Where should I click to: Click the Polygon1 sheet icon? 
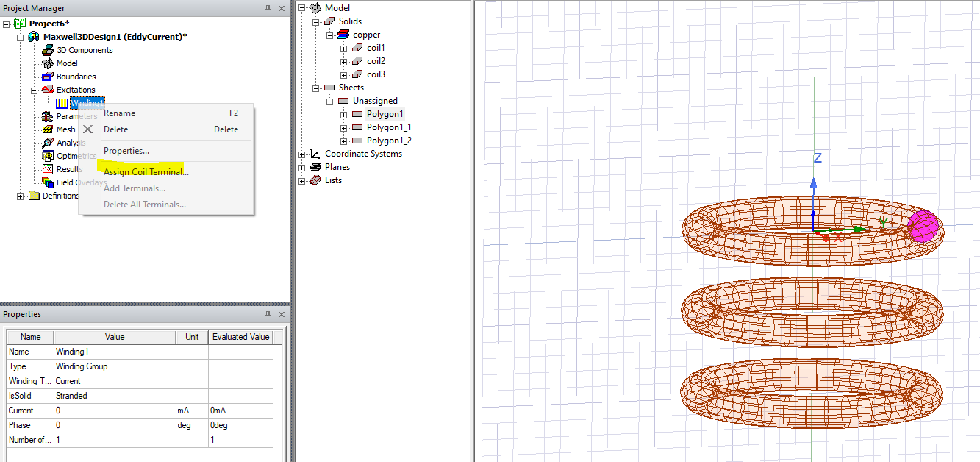pos(357,114)
